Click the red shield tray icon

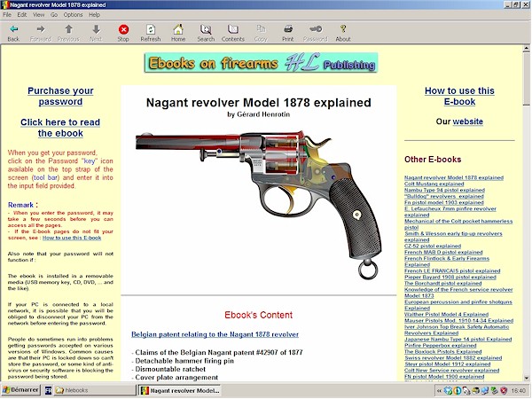click(x=504, y=391)
